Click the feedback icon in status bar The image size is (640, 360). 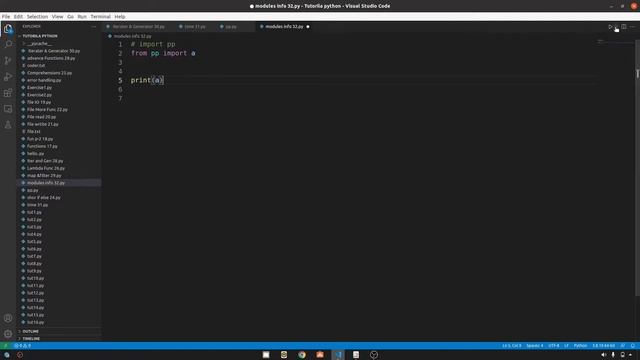pos(623,346)
